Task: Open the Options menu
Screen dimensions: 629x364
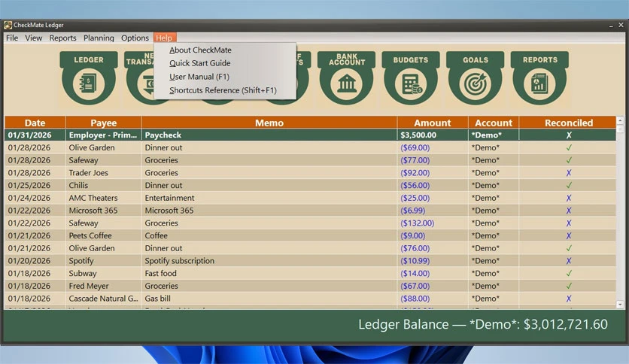Action: tap(135, 38)
